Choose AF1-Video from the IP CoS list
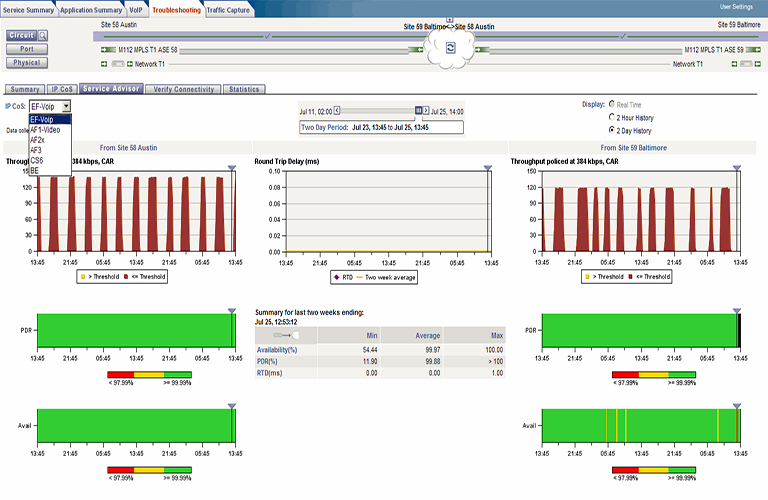 pos(45,130)
